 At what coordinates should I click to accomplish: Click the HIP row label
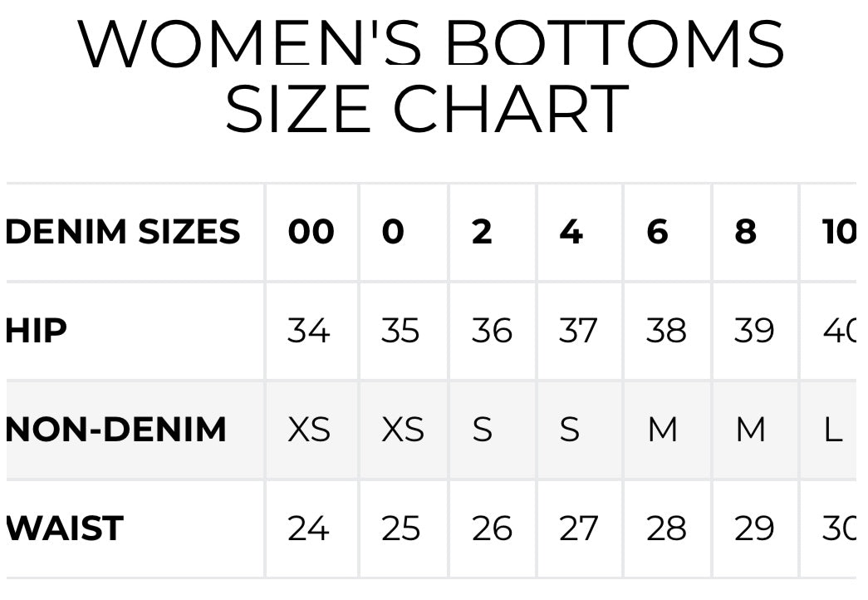tap(37, 331)
